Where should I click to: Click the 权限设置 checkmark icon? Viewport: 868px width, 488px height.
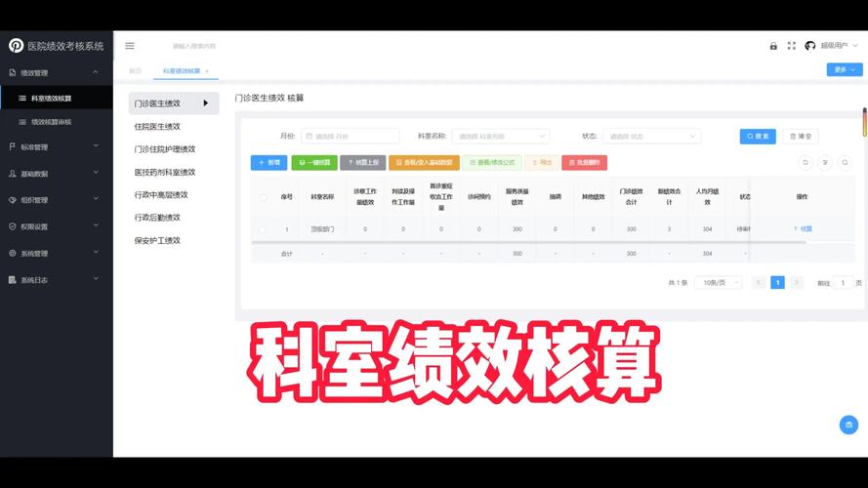click(x=12, y=226)
